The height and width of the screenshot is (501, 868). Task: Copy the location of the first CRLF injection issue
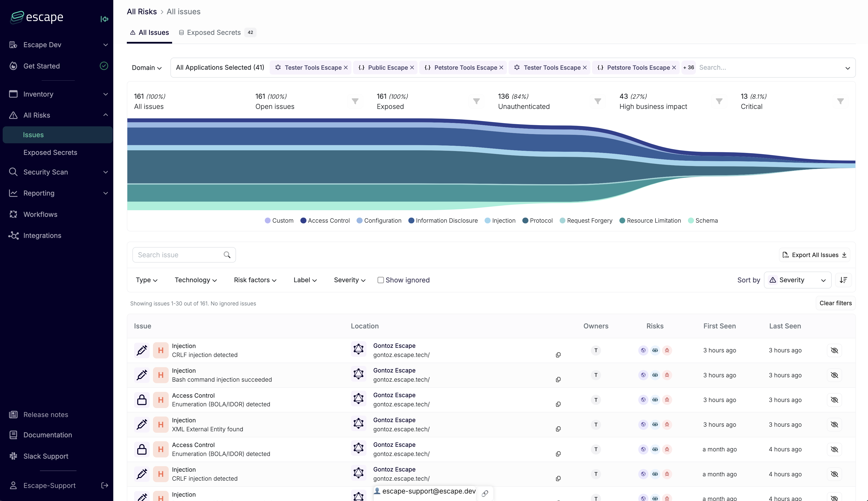point(558,355)
